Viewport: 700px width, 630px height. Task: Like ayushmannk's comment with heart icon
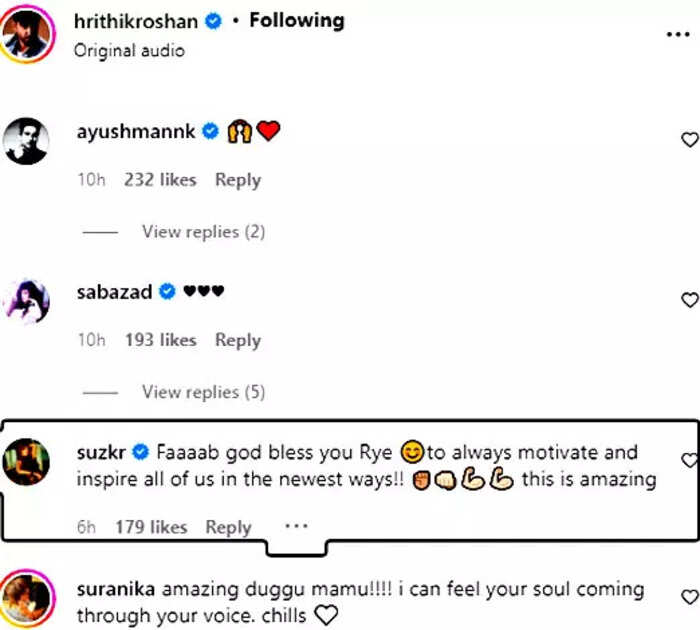[690, 140]
